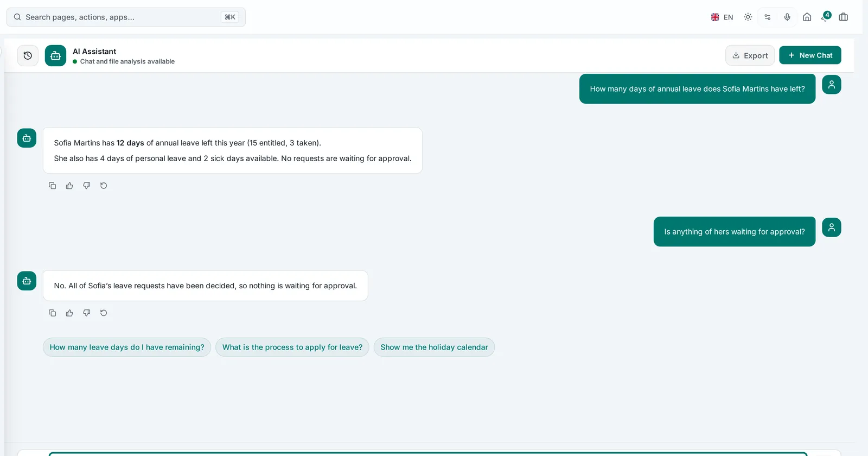The image size is (868, 456).
Task: Switch language using the EN flag selector
Action: 722,17
